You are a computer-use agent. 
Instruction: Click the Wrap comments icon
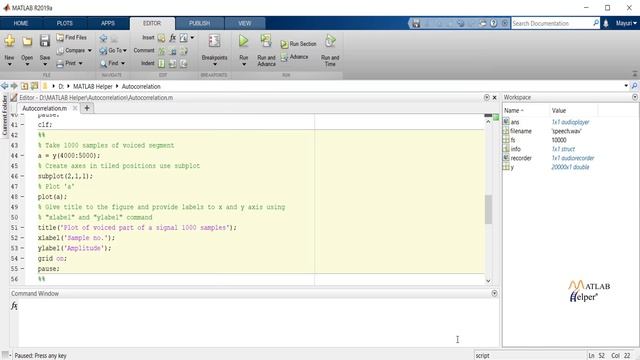coord(184,51)
